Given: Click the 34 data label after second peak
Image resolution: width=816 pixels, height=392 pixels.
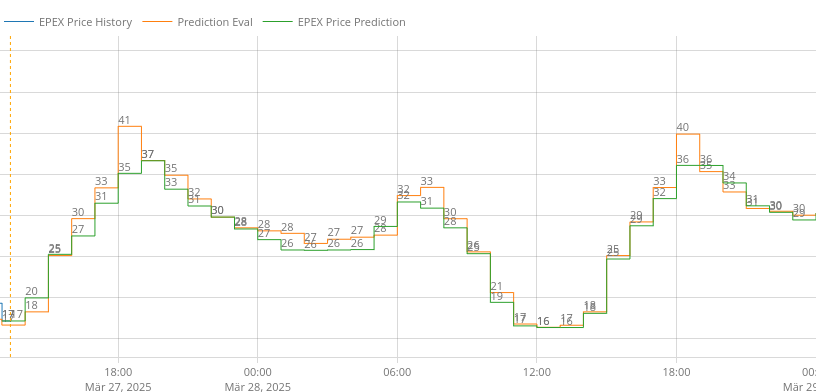Looking at the screenshot, I should tap(729, 176).
